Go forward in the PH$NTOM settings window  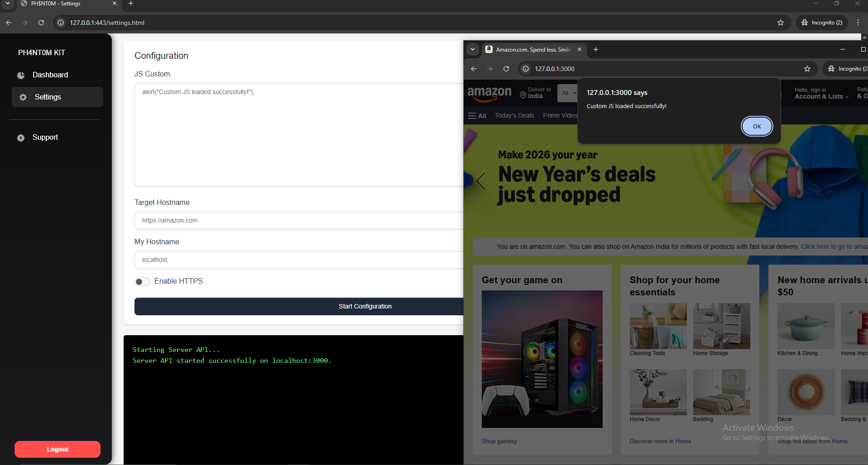coord(25,23)
